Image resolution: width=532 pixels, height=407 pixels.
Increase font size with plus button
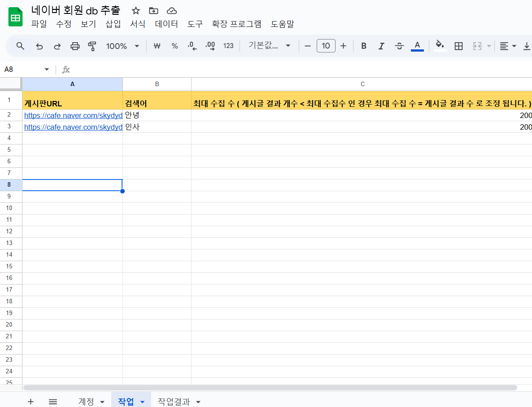(343, 46)
